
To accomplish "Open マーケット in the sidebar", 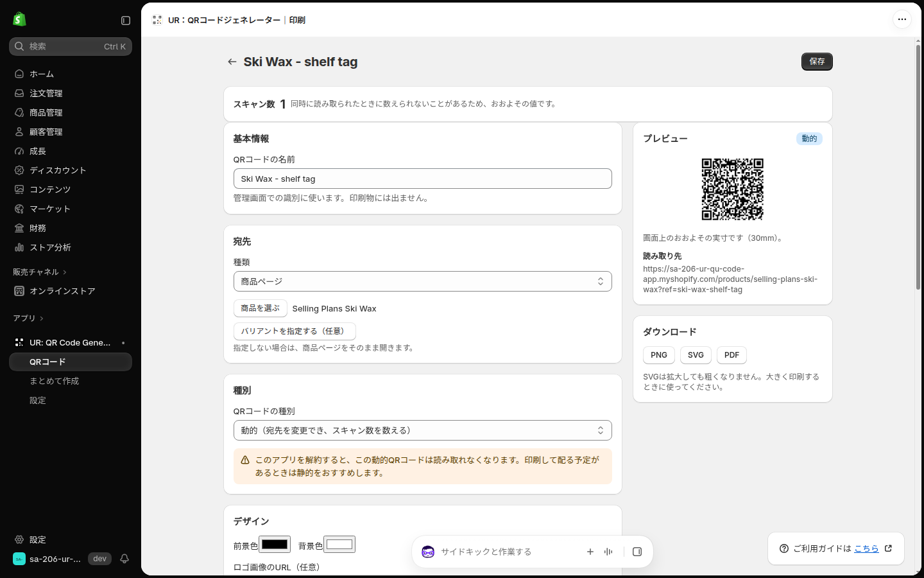I will pyautogui.click(x=71, y=209).
